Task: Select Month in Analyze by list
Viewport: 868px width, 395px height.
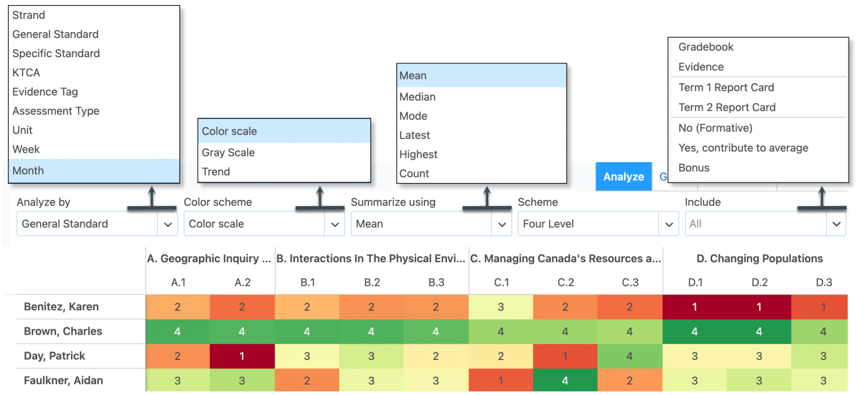Action: (28, 171)
